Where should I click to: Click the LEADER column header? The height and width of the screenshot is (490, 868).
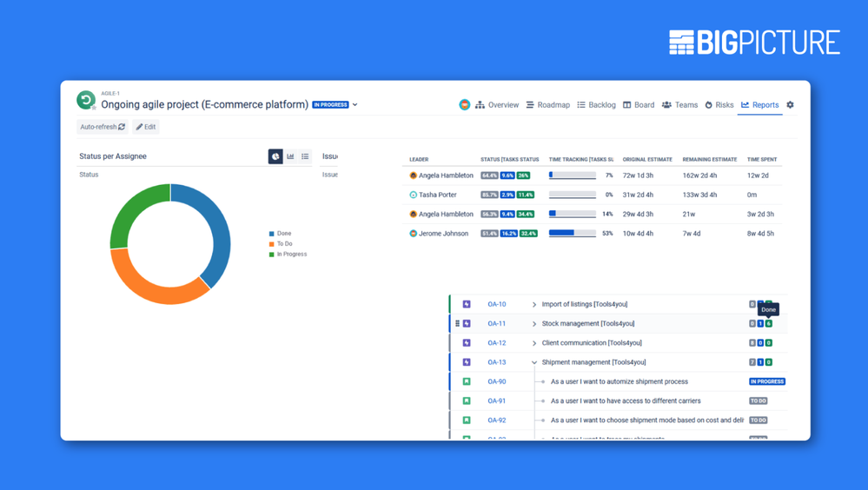coord(419,160)
